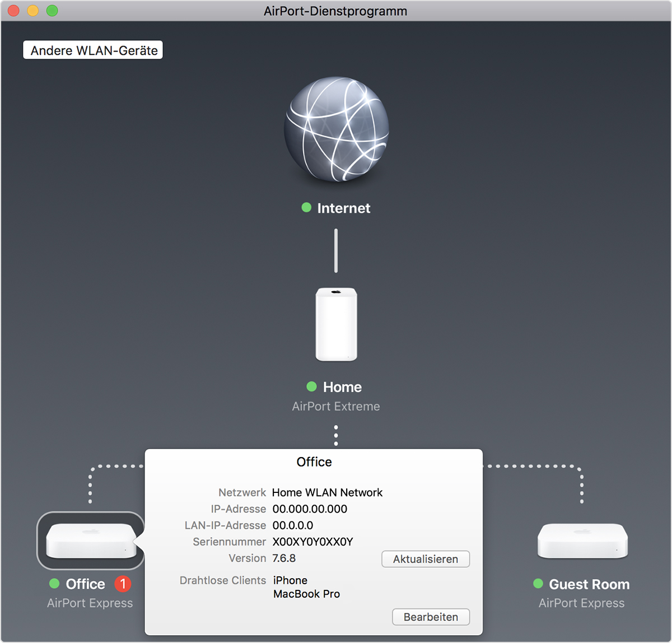This screenshot has height=643, width=672.
Task: Select the Office AirPort Express device icon
Action: [91, 541]
